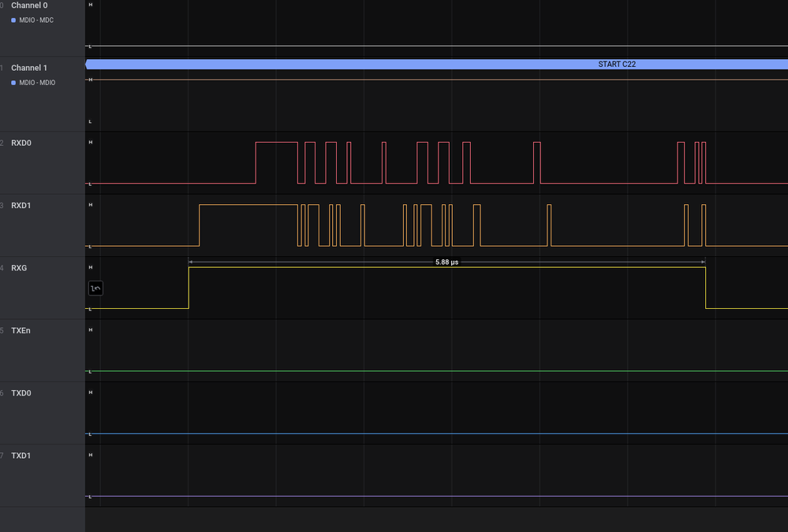Click the trigger edge icon in RXG row

[95, 288]
